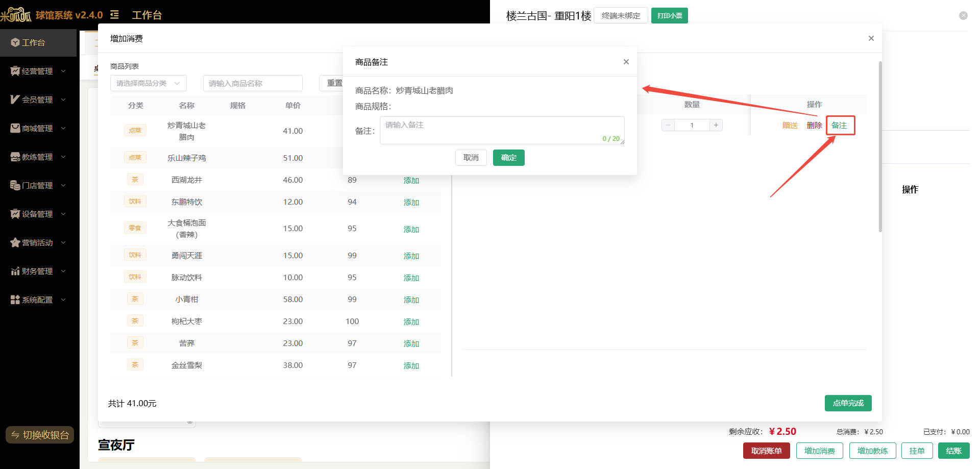Screen dimensions: 980x469
Task: Click the 门店管理 sidebar icon
Action: 15,185
